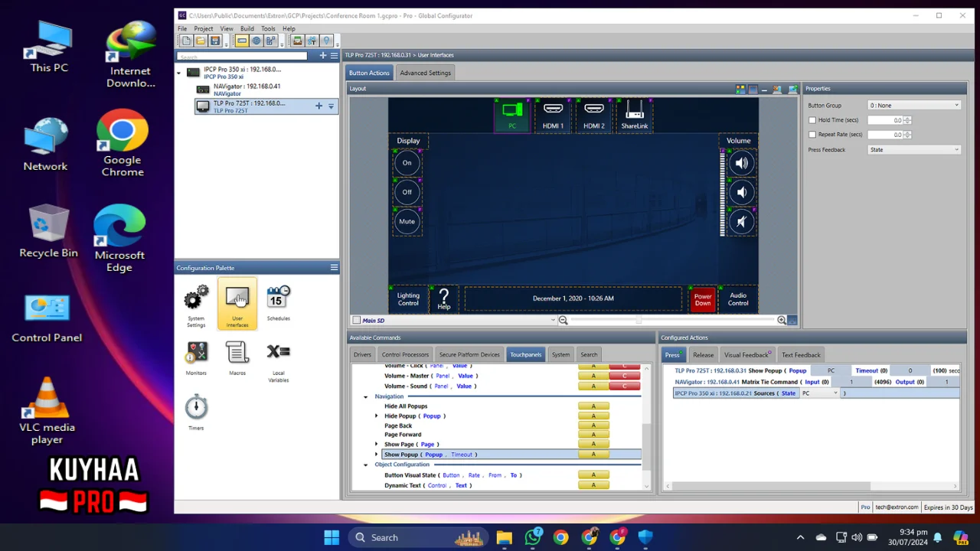Click the Hold Time value field
The width and height of the screenshot is (980, 551).
pyautogui.click(x=886, y=120)
